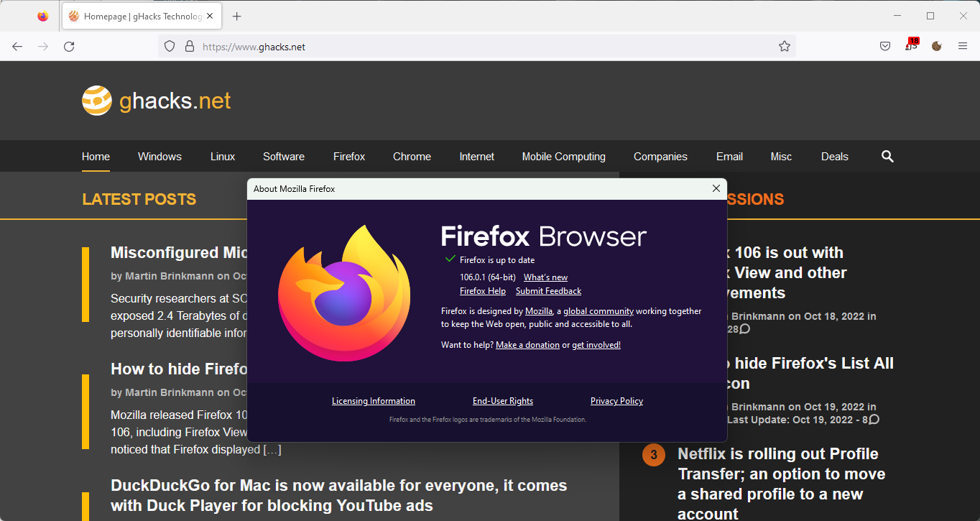Open a new tab with plus button

(x=236, y=16)
